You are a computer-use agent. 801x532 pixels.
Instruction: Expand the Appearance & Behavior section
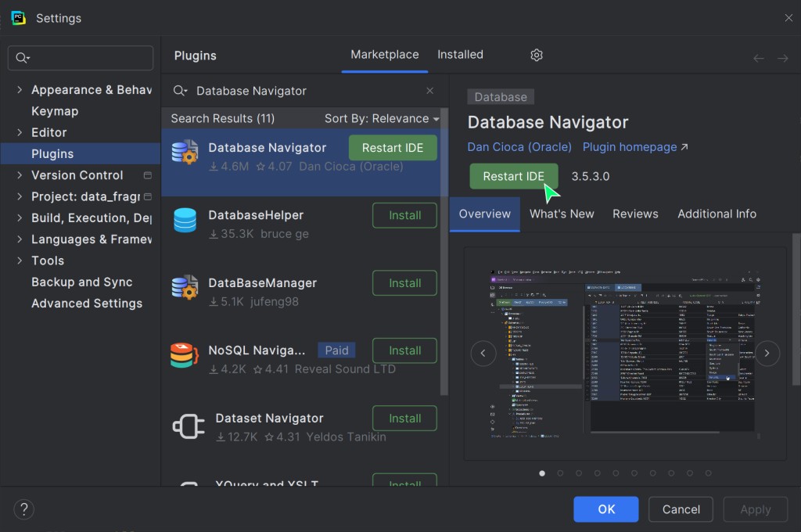(x=20, y=90)
